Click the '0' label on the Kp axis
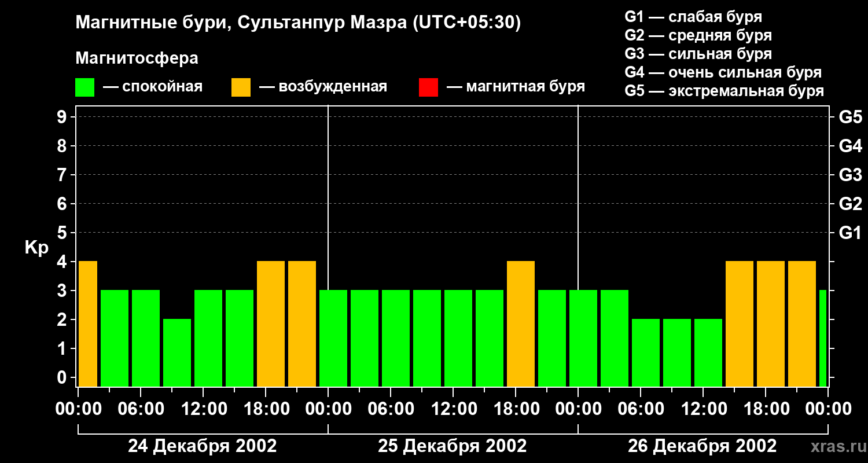This screenshot has height=463, width=868. pos(63,377)
